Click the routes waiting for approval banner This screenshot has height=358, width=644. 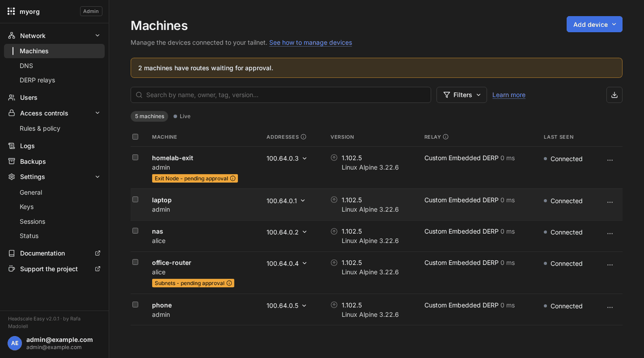[376, 68]
